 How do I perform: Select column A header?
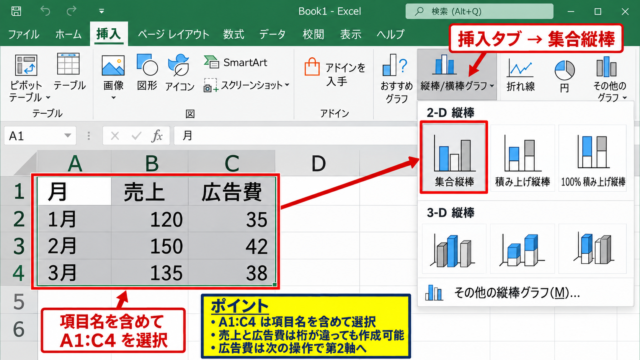74,163
